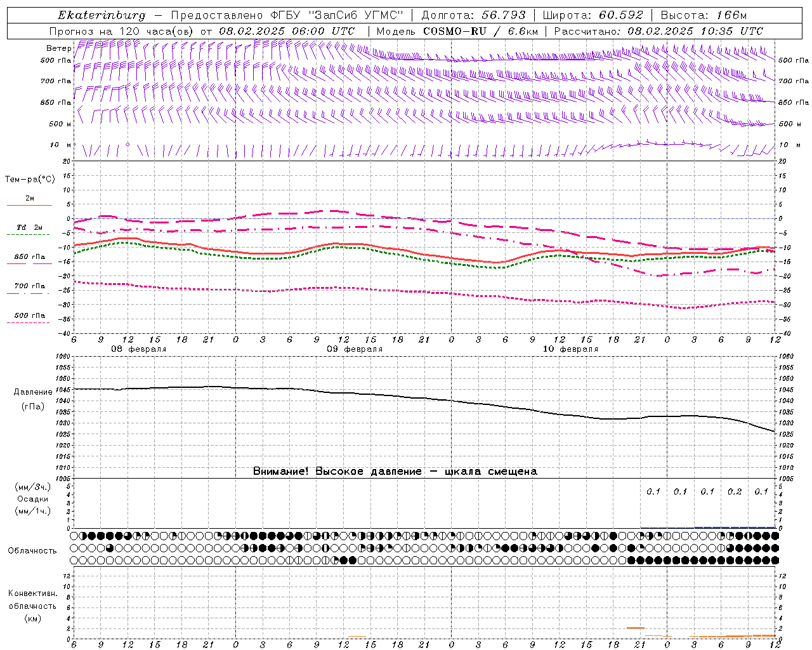This screenshot has width=812, height=650.
Task: Click the forecast start 08.02.2025 06:00 UTC
Action: [287, 31]
